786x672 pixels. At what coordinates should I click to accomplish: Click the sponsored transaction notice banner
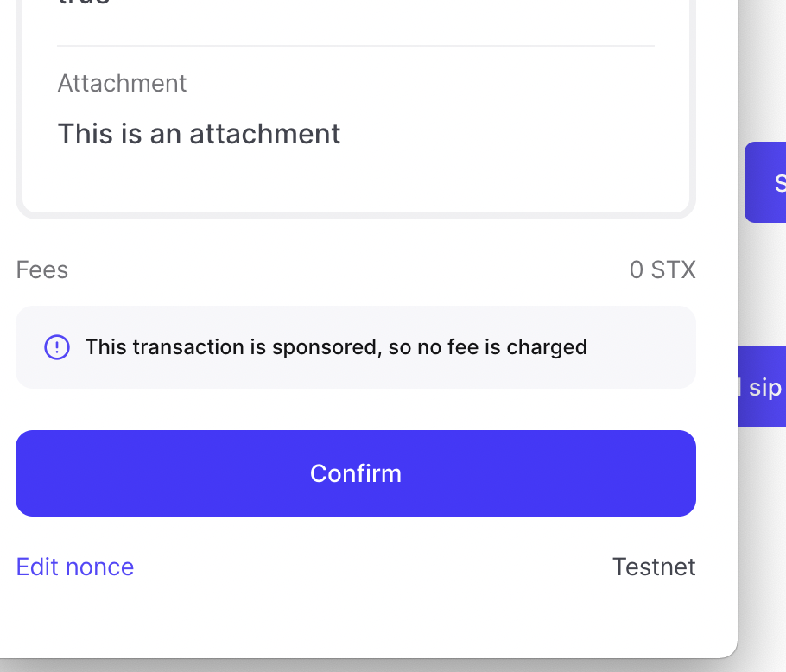355,346
